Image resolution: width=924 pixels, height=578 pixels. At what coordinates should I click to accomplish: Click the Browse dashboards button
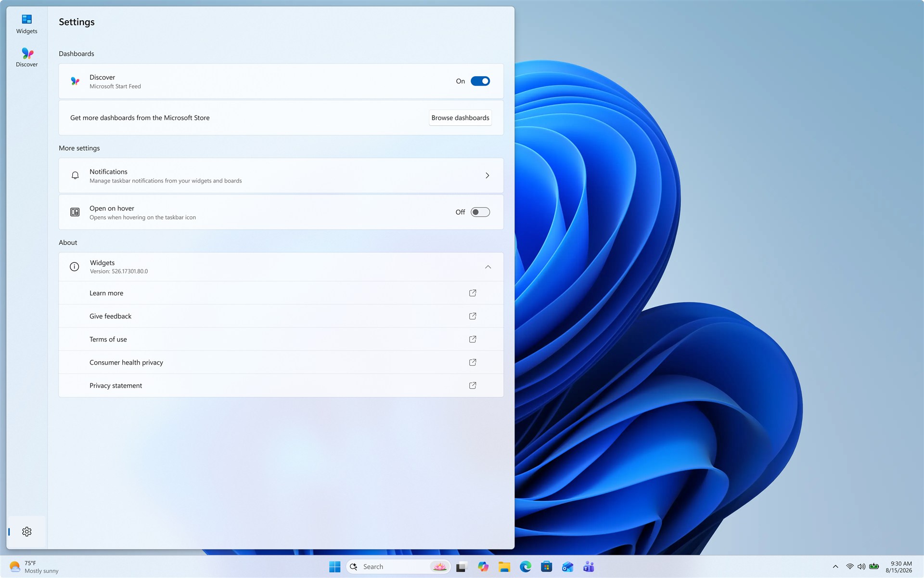(x=460, y=118)
